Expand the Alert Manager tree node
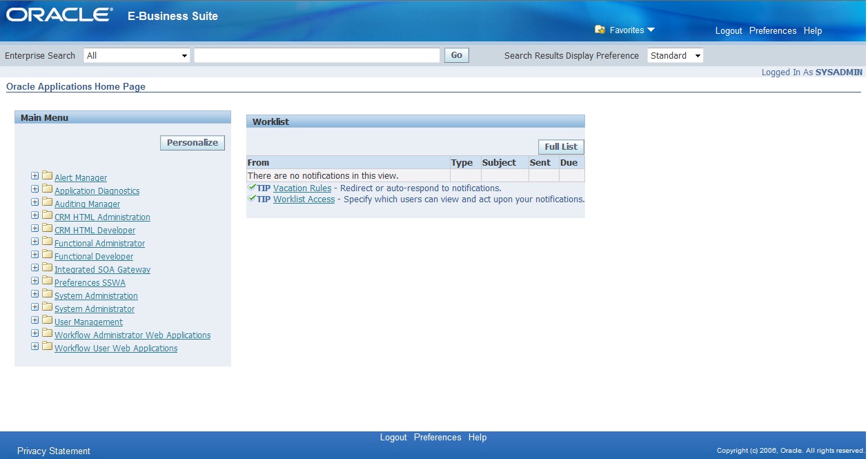This screenshot has height=459, width=868. pos(34,177)
